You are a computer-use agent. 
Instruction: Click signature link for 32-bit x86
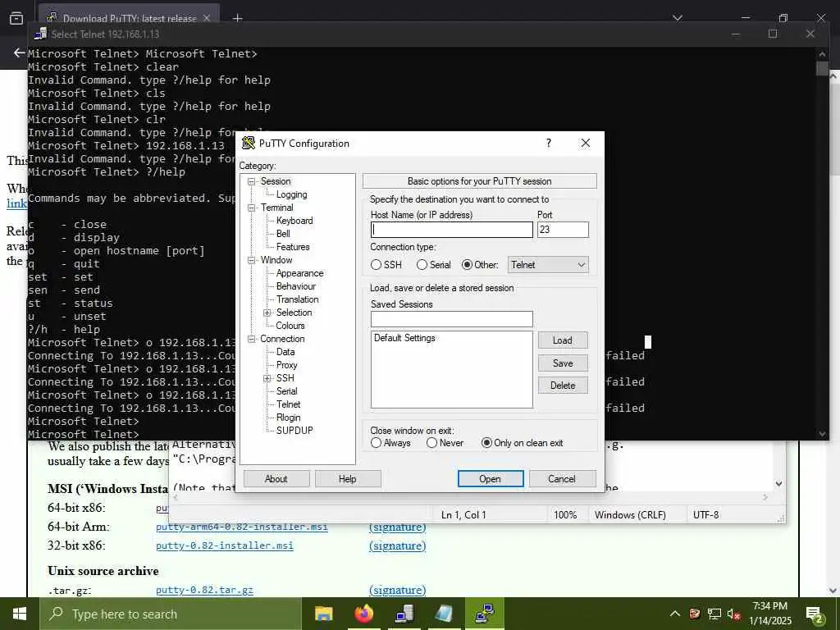[398, 546]
